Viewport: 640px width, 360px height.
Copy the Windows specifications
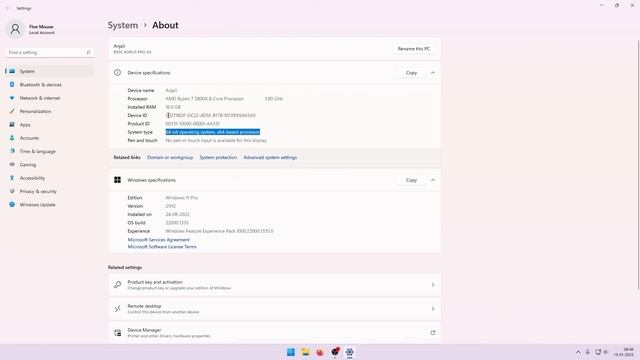click(411, 180)
